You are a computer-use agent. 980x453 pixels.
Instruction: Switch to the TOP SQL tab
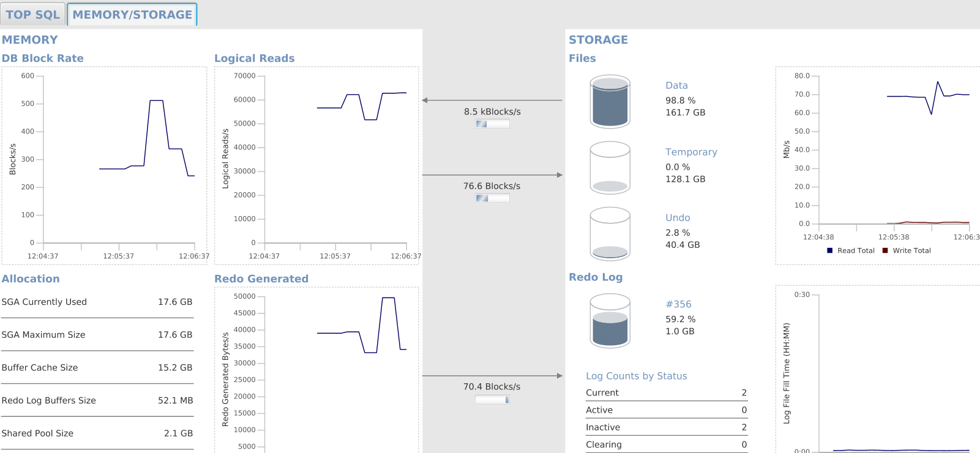32,15
